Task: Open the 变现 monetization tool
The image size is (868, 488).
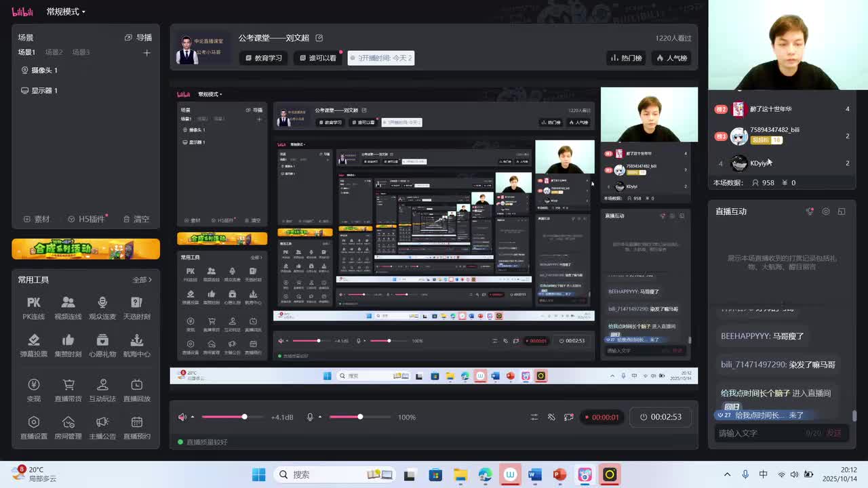Action: (33, 390)
